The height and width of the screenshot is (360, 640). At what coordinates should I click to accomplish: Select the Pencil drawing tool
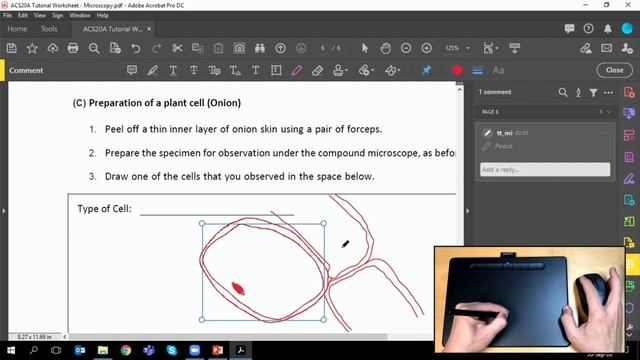(x=297, y=70)
